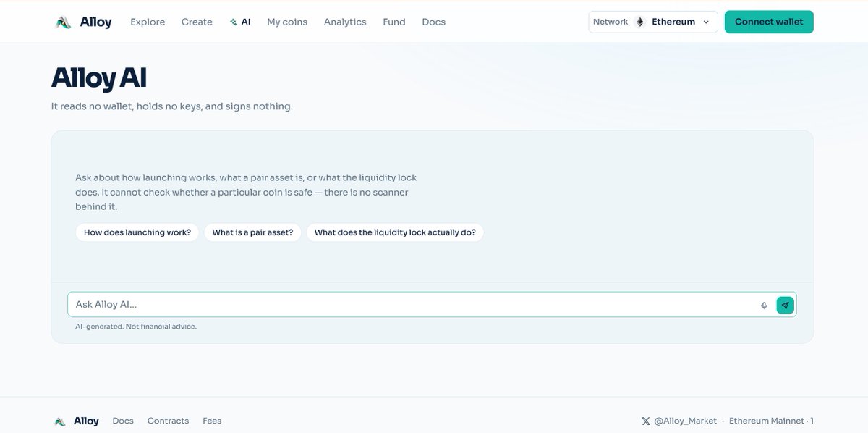Click the 'Ethereum Mainnet · 1' footer text
868x433 pixels.
click(x=771, y=421)
